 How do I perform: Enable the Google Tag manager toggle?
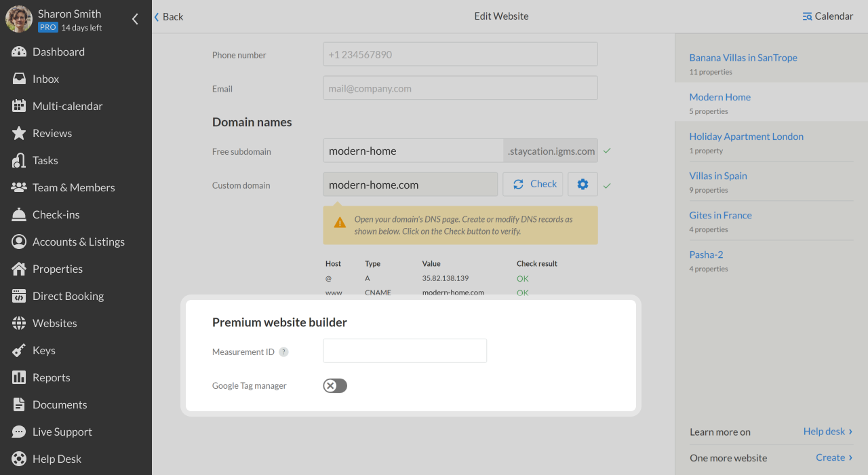[x=335, y=385]
